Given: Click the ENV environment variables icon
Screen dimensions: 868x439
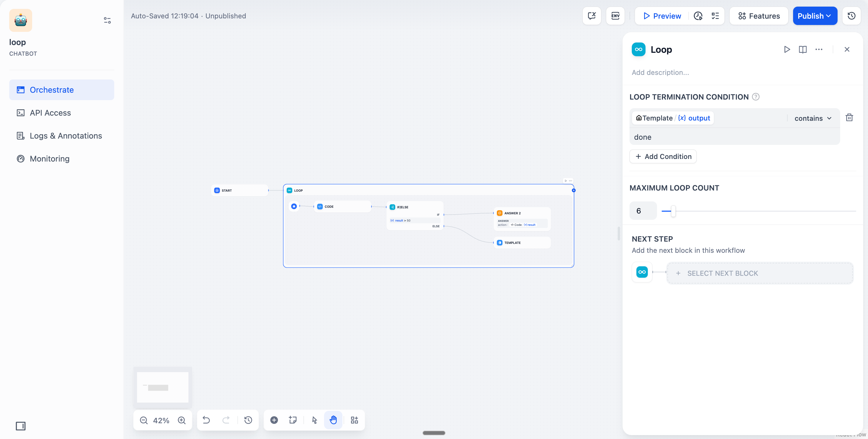Looking at the screenshot, I should tap(615, 16).
